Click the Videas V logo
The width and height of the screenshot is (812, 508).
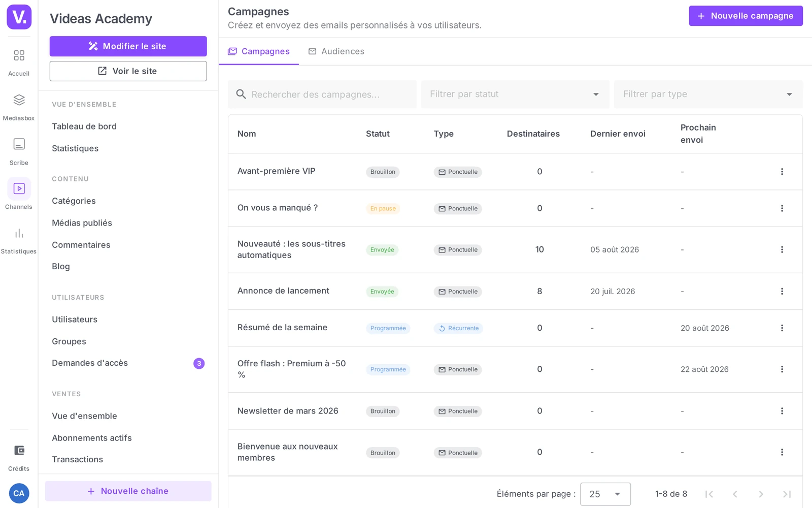[x=19, y=17]
